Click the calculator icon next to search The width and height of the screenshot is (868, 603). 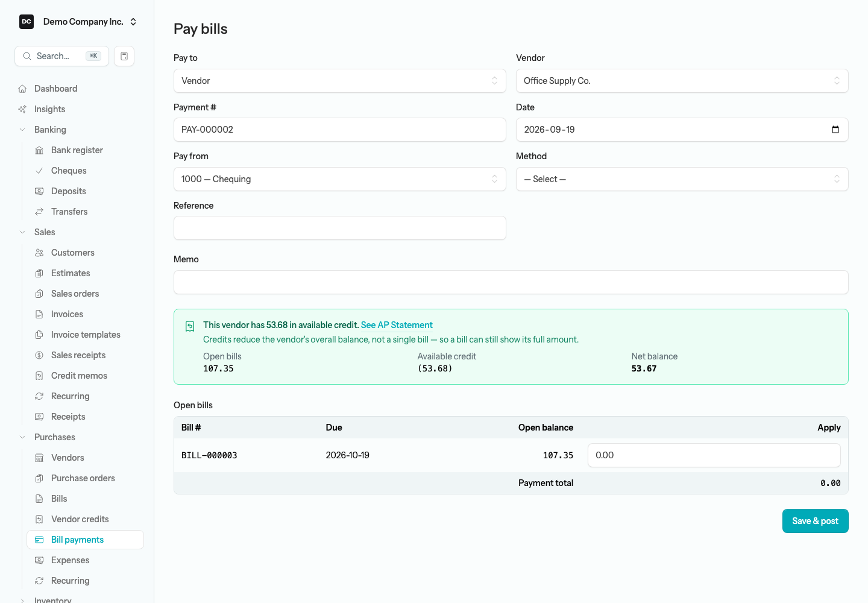click(124, 56)
